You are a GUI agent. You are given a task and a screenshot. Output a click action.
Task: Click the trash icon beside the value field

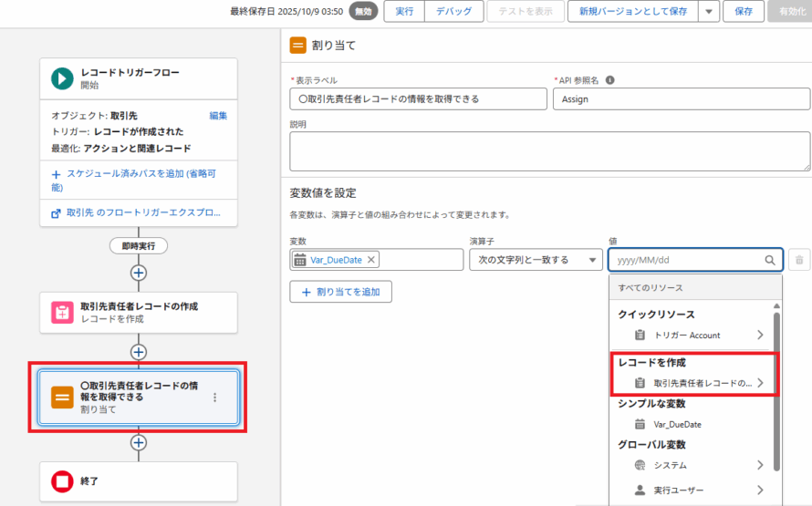[799, 260]
